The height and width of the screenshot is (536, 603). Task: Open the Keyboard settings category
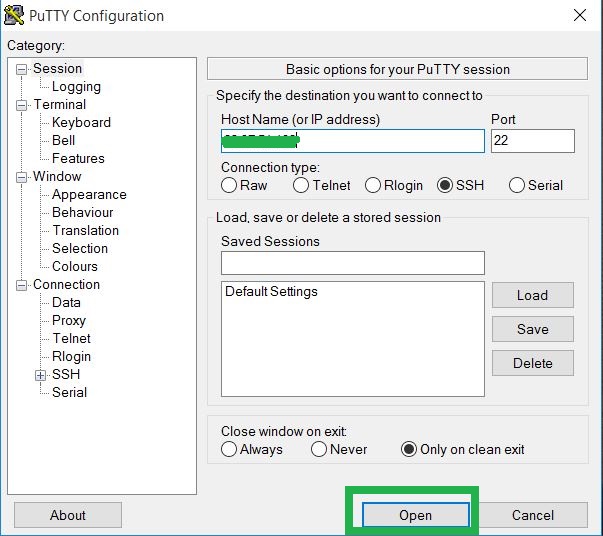(81, 123)
